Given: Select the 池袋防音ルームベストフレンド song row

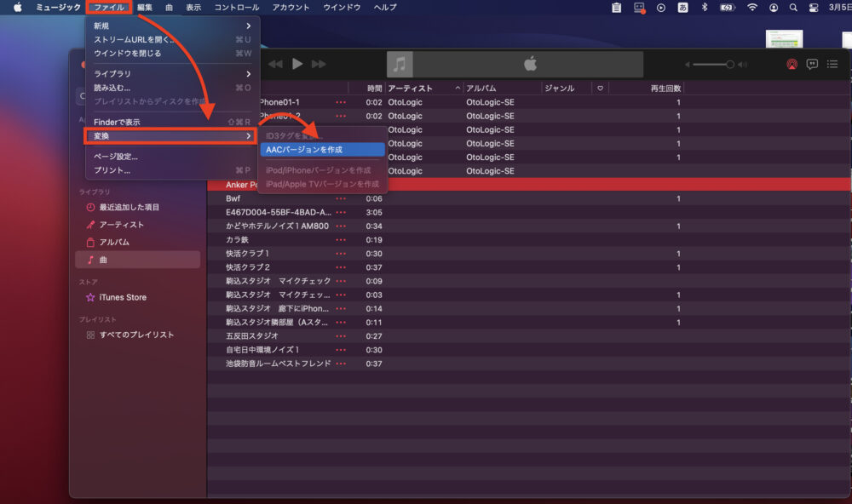Looking at the screenshot, I should [x=529, y=364].
